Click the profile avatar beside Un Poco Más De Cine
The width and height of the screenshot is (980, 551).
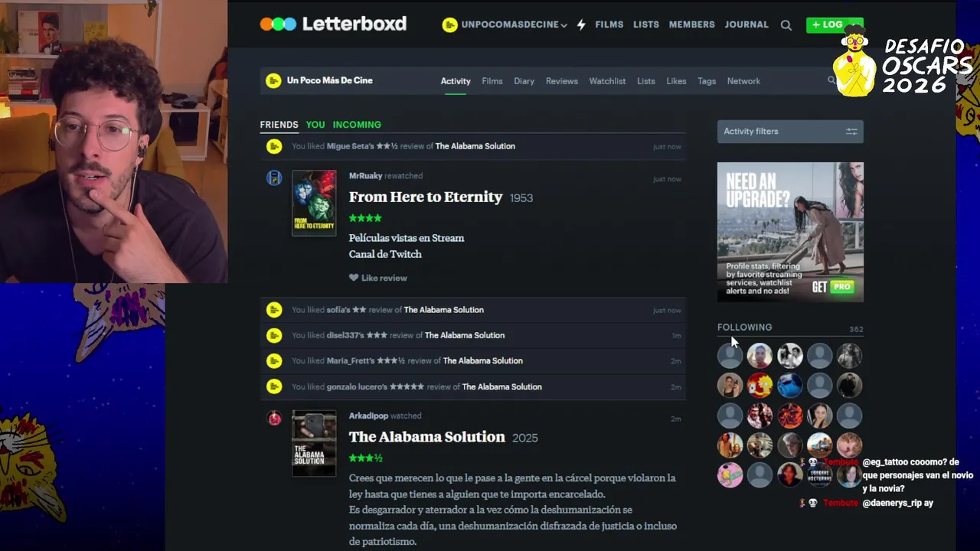click(x=273, y=80)
